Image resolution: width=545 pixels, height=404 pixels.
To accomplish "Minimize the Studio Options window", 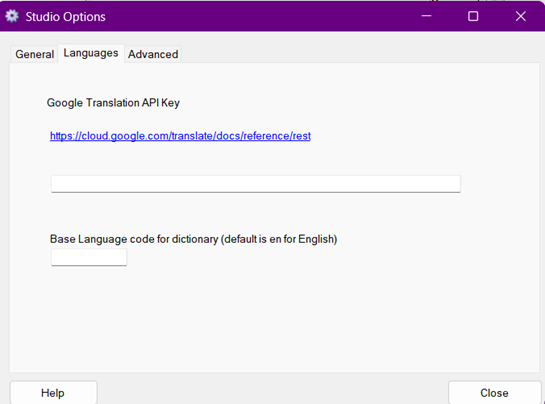I will click(x=426, y=16).
